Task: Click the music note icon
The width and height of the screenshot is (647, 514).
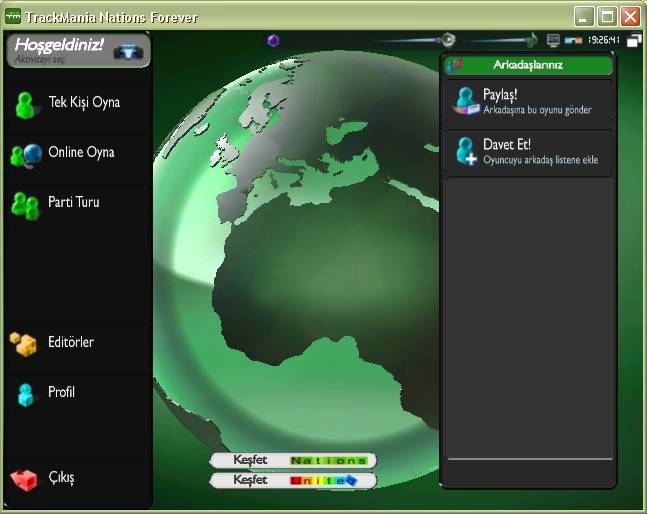Action: pos(533,40)
